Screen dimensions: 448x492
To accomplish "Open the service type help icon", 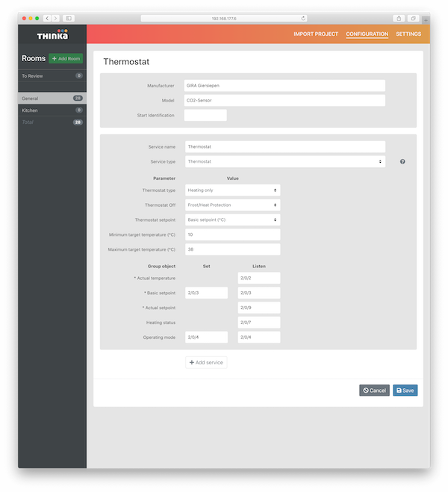I will (x=402, y=161).
